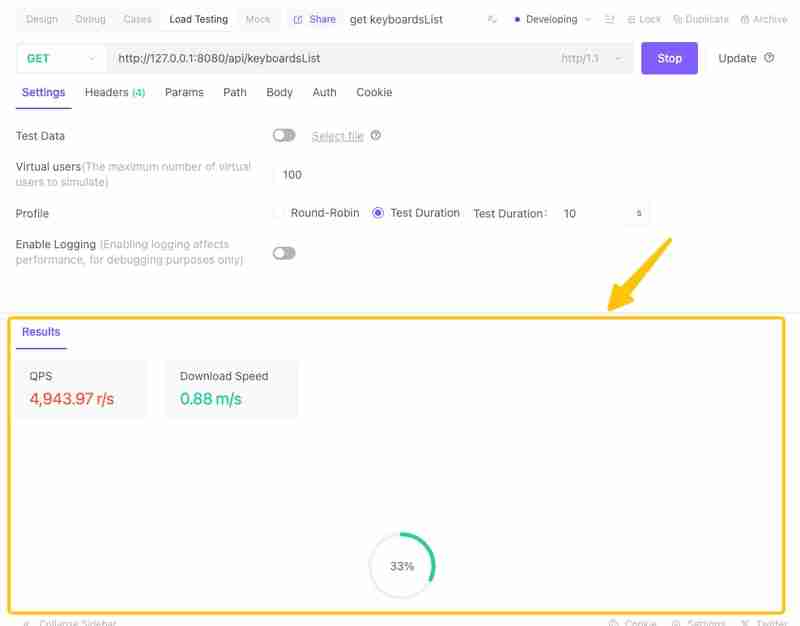Open the Body tab
Viewport: 800px width, 626px height.
click(x=279, y=92)
